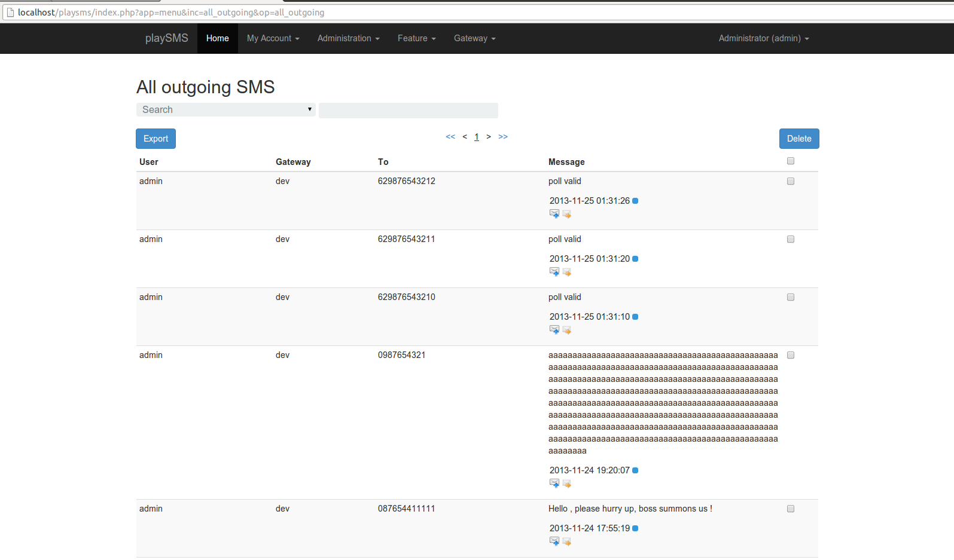Click the long 'aaaa' message text
954x560 pixels.
[663, 403]
